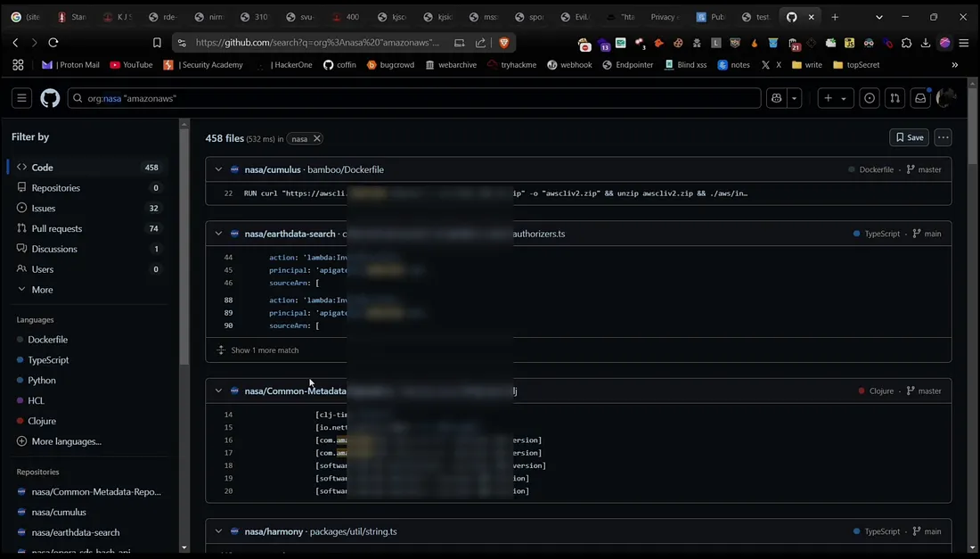The image size is (980, 559).
Task: Open the three-dot search options menu
Action: (x=943, y=137)
